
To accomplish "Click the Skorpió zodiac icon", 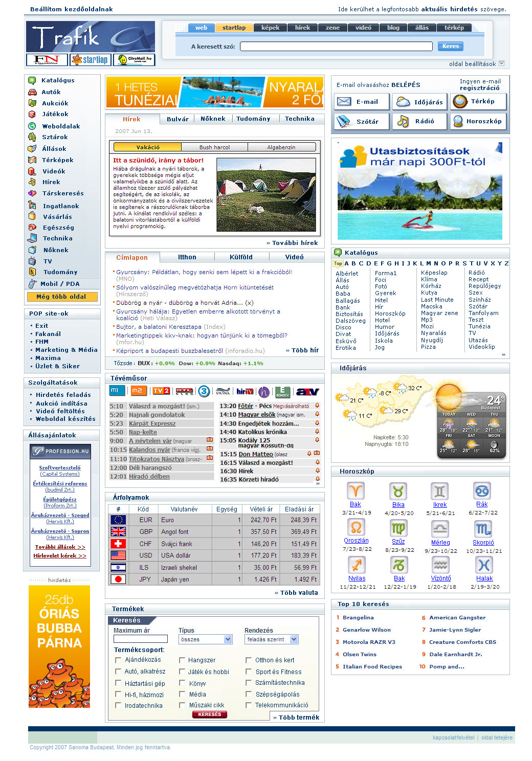I will (483, 529).
